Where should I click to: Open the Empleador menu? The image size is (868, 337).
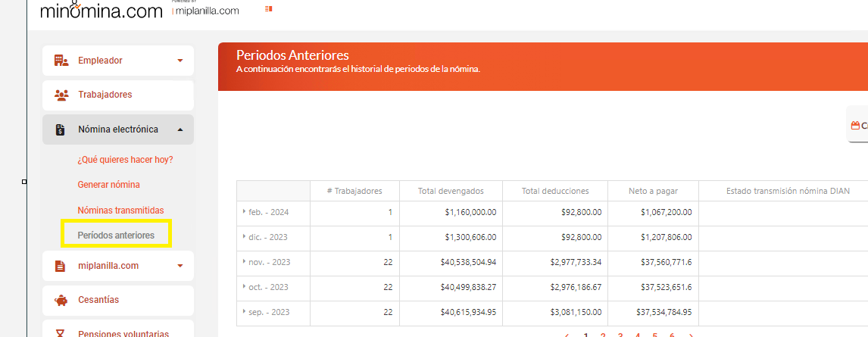click(118, 61)
